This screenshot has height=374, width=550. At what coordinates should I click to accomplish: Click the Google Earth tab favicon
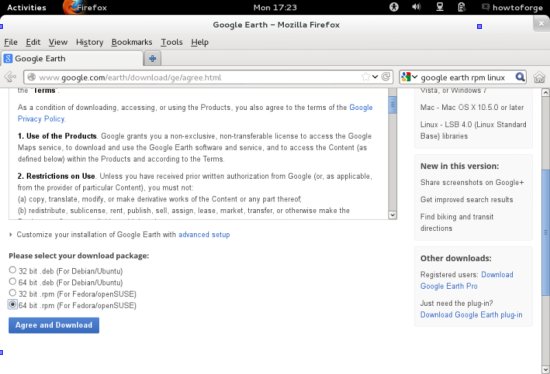[x=8, y=59]
